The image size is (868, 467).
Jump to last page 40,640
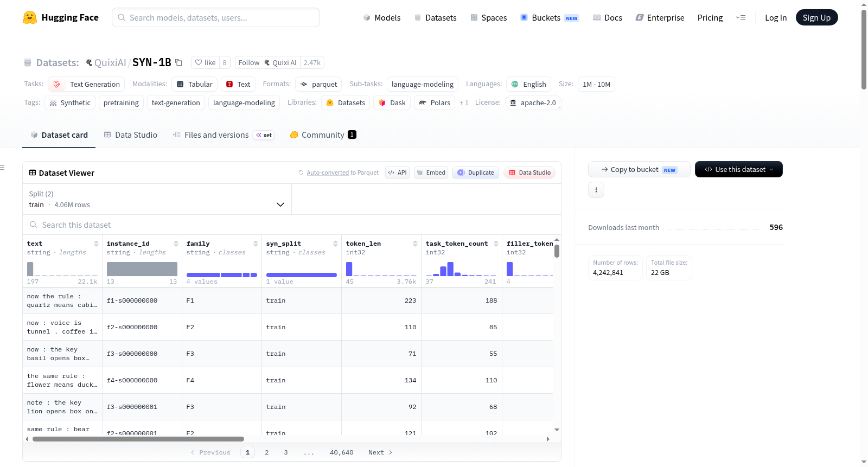342,452
